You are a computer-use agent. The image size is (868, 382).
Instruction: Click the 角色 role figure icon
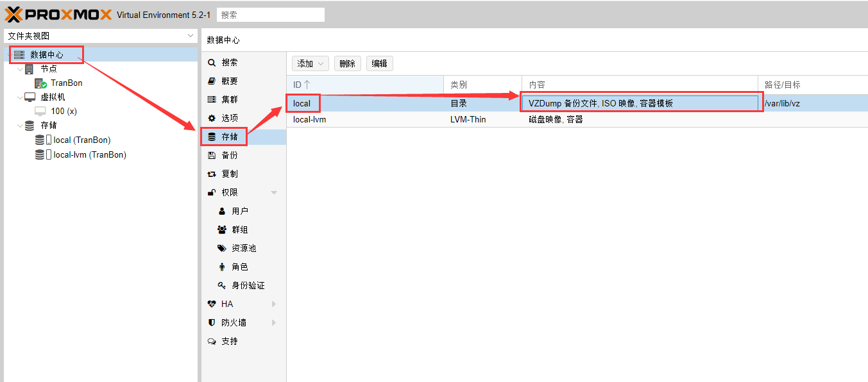tap(222, 267)
